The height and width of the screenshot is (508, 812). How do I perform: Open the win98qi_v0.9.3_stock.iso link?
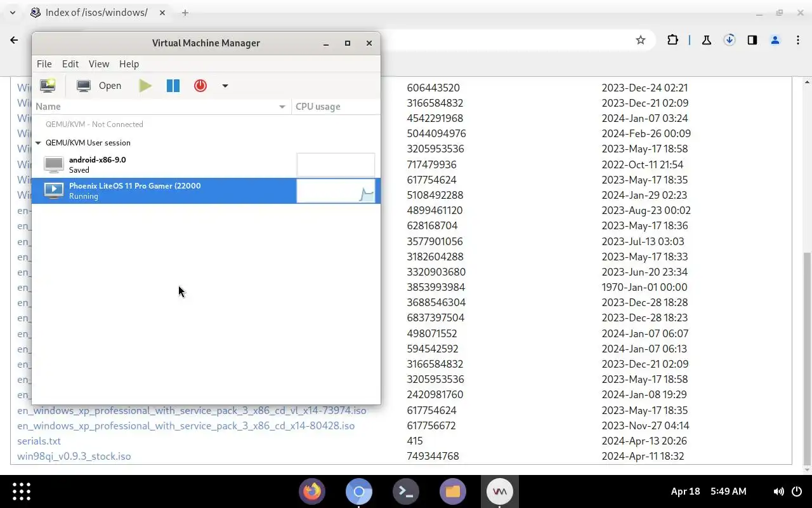click(x=74, y=456)
